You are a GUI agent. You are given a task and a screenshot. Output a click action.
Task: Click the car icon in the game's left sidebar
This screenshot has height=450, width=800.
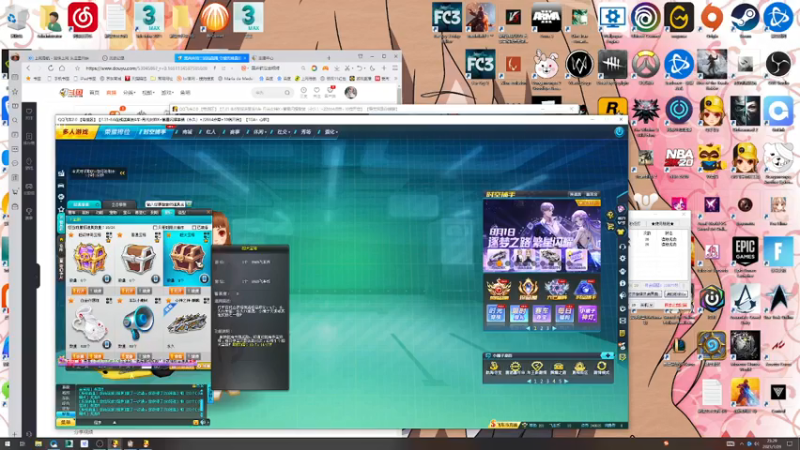[61, 185]
